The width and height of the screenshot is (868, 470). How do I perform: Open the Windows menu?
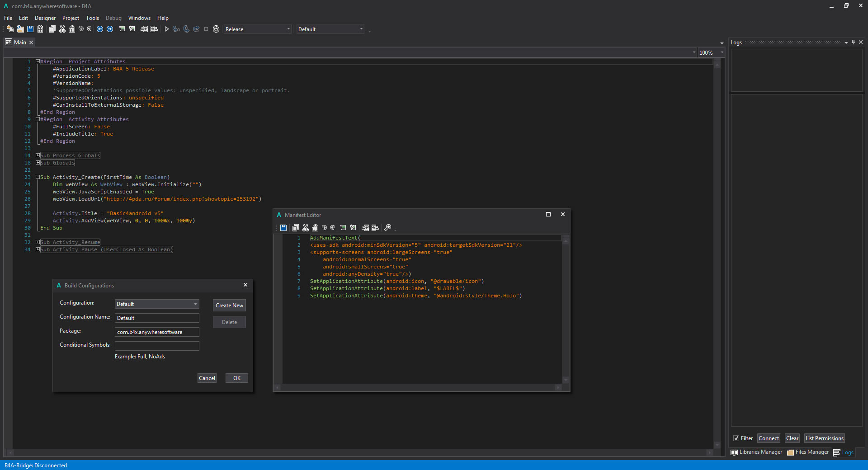pyautogui.click(x=139, y=18)
